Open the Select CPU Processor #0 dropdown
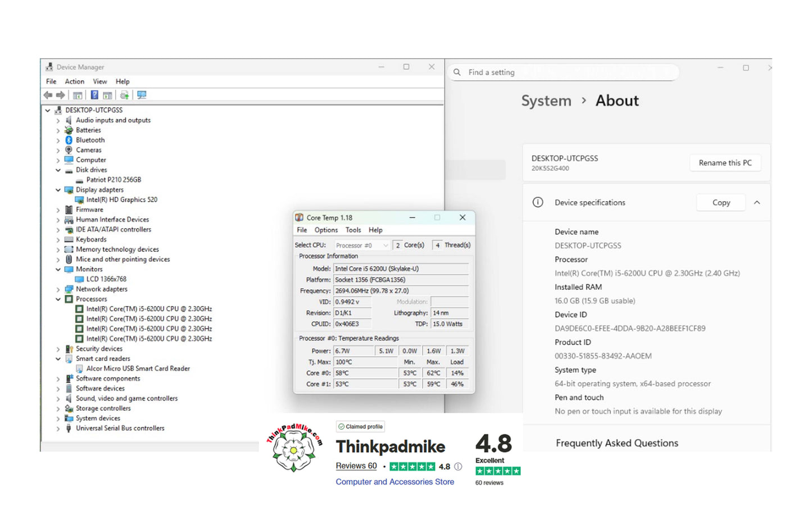The image size is (812, 510). (361, 245)
